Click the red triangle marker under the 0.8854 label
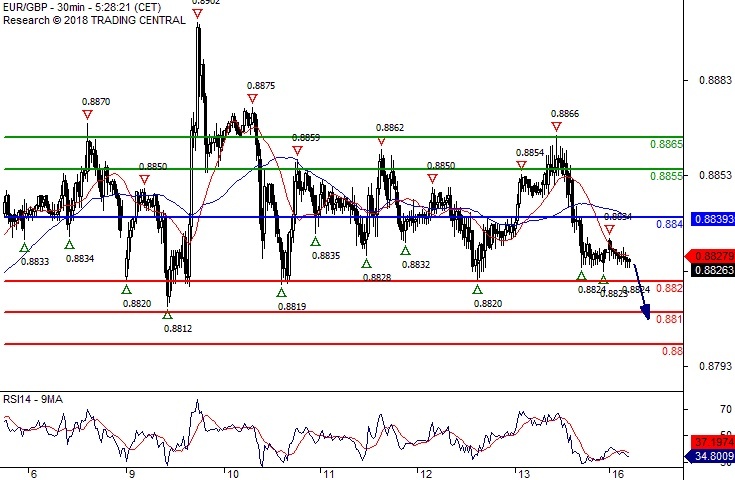The image size is (735, 480). [521, 165]
